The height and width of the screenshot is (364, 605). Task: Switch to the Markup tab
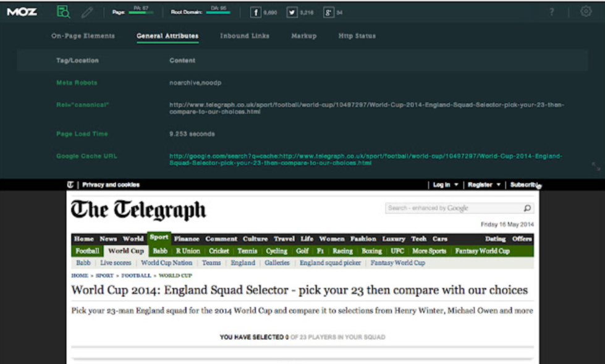pyautogui.click(x=303, y=36)
